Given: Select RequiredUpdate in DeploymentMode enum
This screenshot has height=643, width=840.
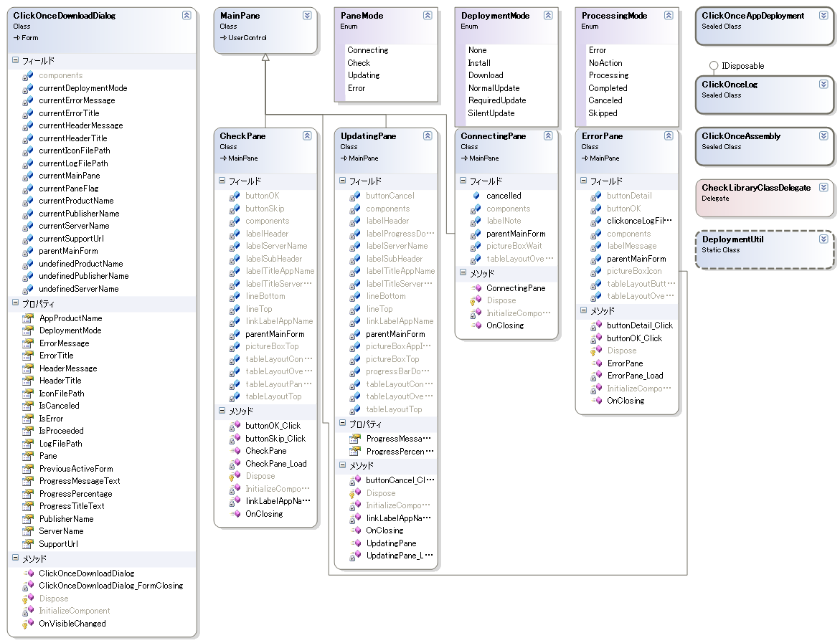Looking at the screenshot, I should coord(497,100).
